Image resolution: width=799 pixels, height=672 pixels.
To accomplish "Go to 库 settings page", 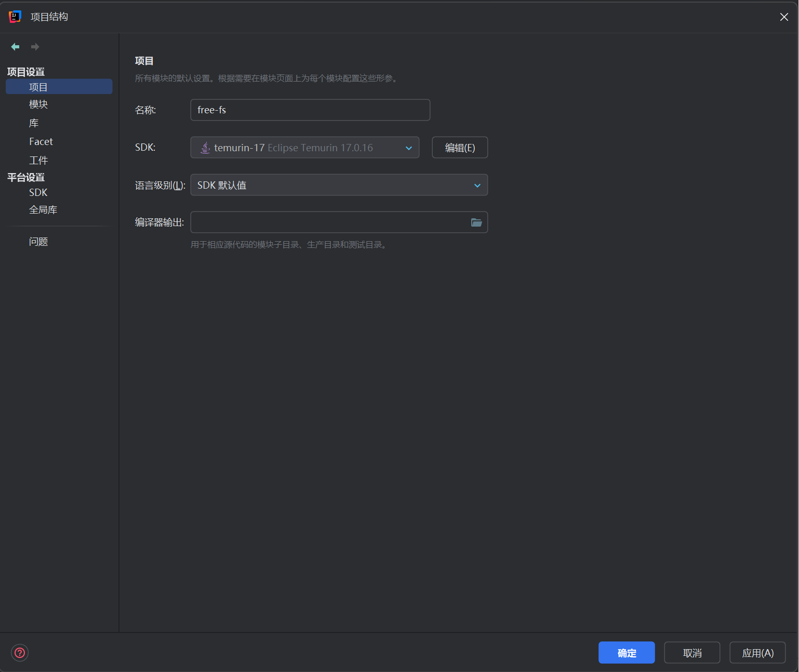I will click(34, 123).
